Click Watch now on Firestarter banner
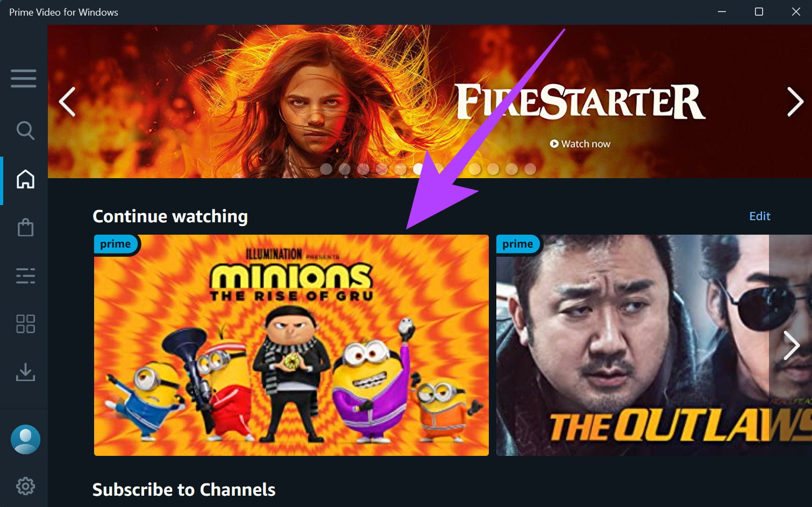The height and width of the screenshot is (507, 812). 580,144
